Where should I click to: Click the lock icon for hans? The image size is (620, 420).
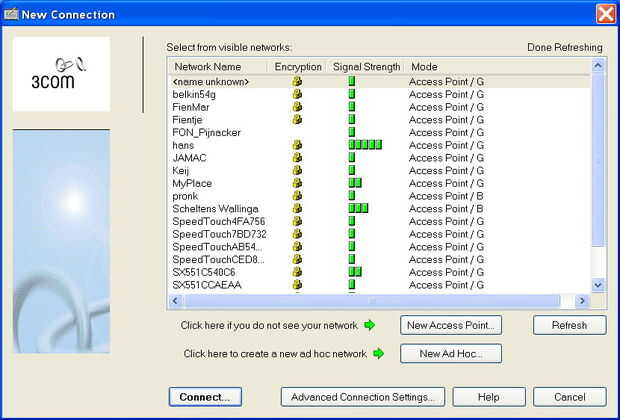click(297, 145)
